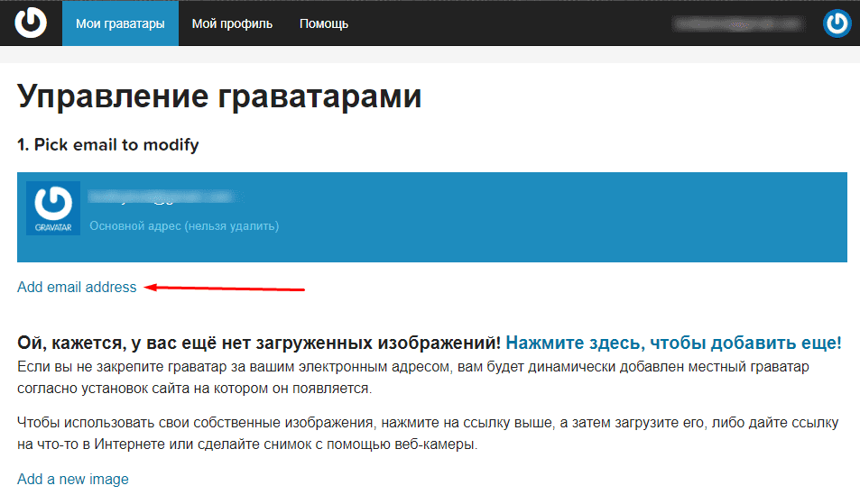Select the blurred email address in the blue row
Viewport: 860px width, 504px height.
pyautogui.click(x=160, y=196)
